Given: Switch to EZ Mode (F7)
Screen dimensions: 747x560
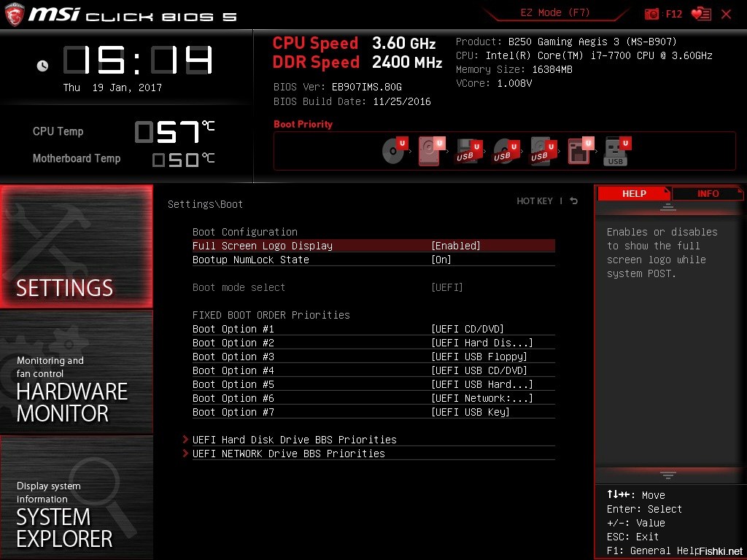Looking at the screenshot, I should tap(555, 13).
